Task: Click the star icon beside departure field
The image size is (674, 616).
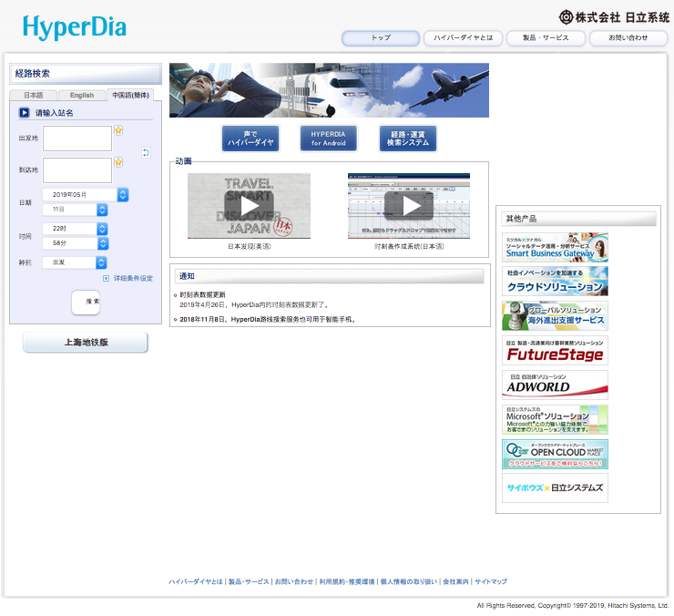Action: click(x=118, y=130)
